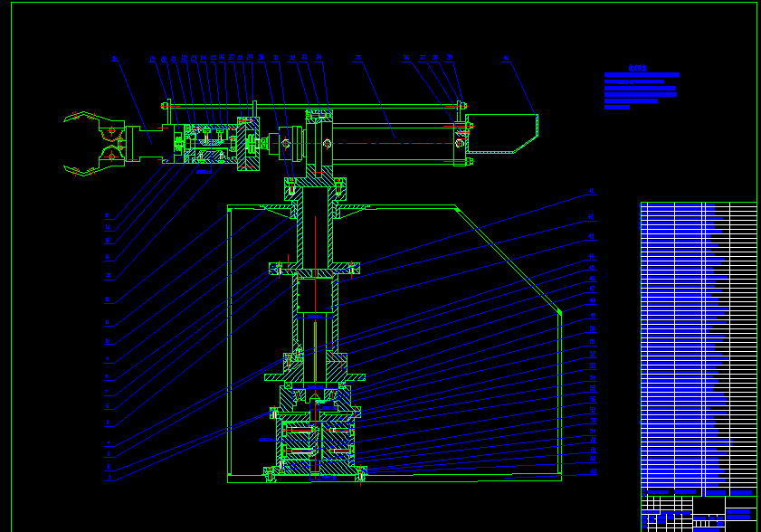This screenshot has height=532, width=761.
Task: Select part callout number 57
Action: (x=593, y=410)
